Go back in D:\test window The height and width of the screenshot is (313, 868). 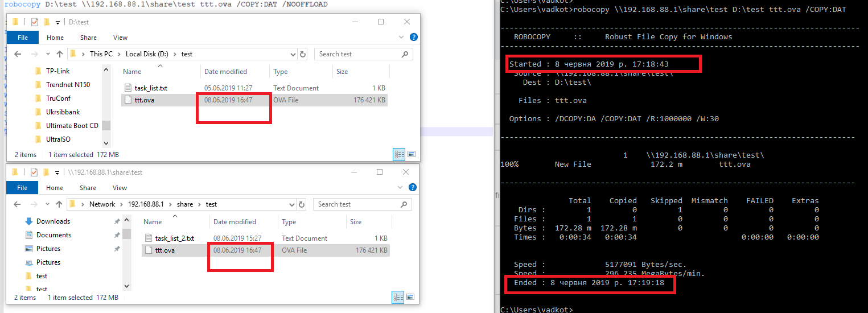coord(18,54)
